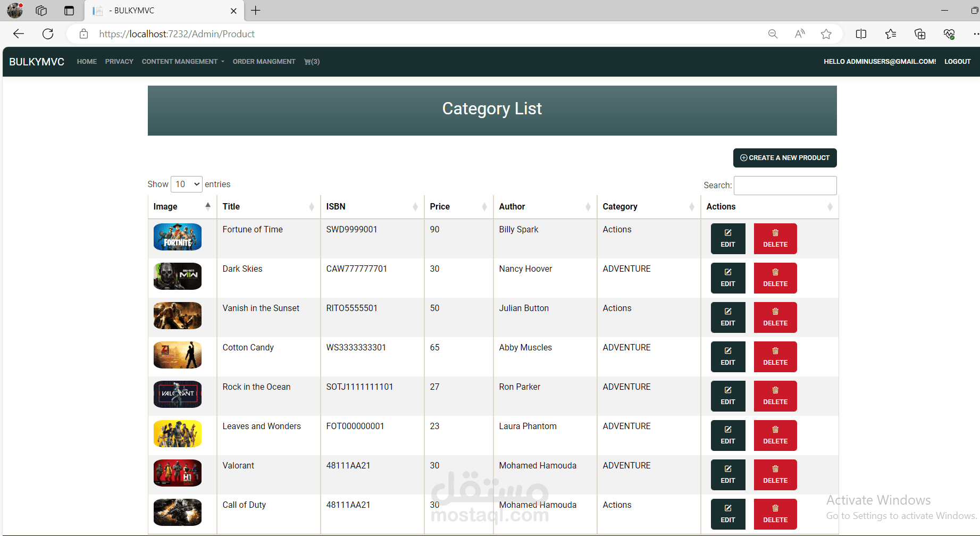The image size is (980, 536).
Task: Click the Valorant thumbnail for Rock in the Ocean
Action: [178, 394]
